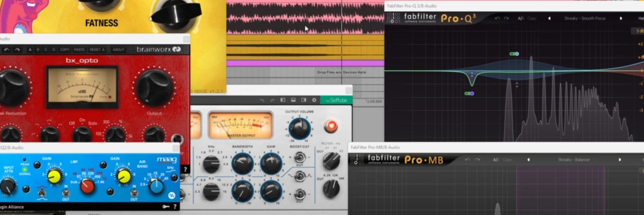Toggle second GAIN IN/OUT switch on Maag
Viewport: 644px width, 215px height.
click(x=134, y=193)
